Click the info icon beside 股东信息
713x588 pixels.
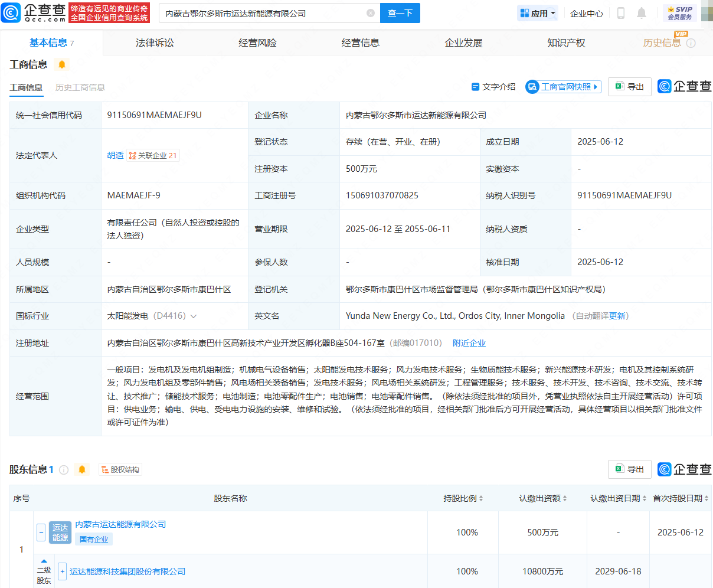tap(64, 470)
